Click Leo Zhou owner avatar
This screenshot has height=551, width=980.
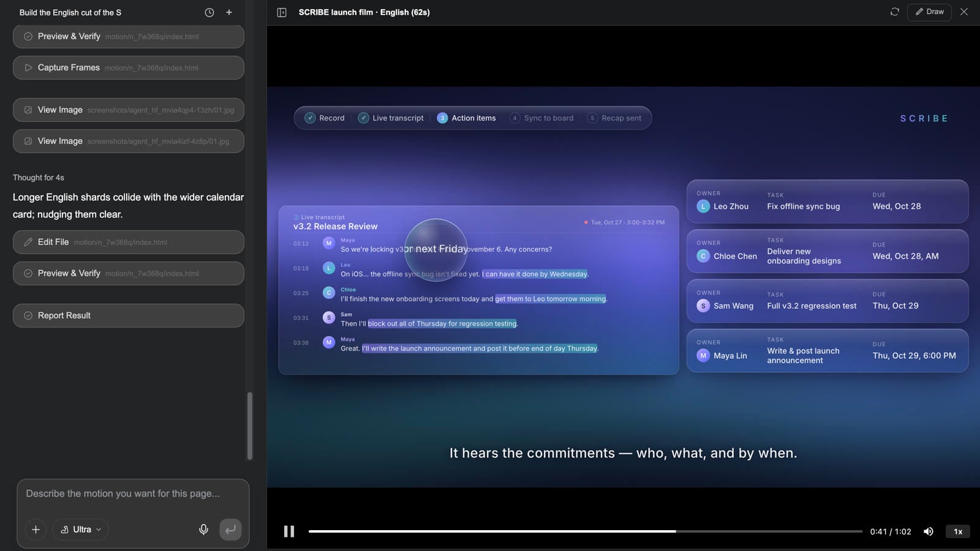pos(703,206)
